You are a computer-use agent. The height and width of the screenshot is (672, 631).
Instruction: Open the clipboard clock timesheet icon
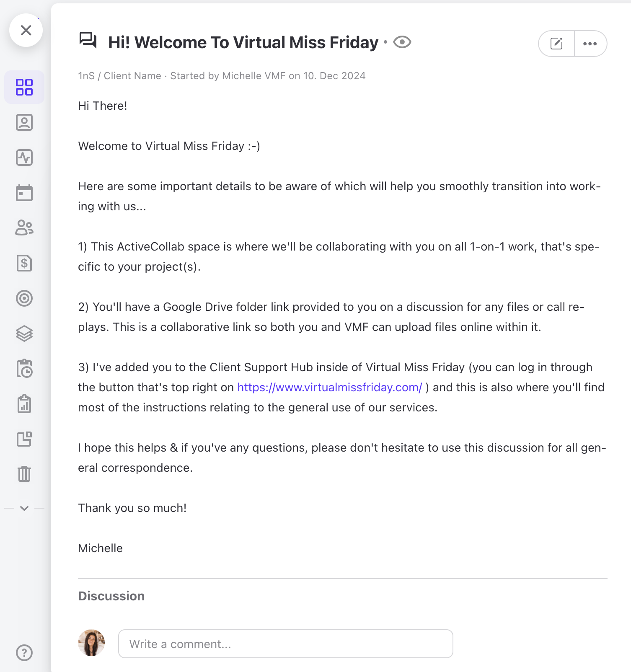[24, 369]
